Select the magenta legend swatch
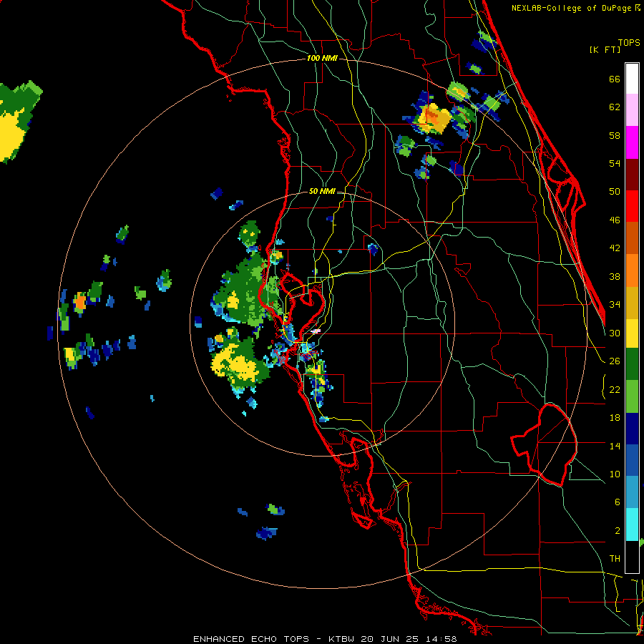The height and width of the screenshot is (644, 644). (632, 142)
